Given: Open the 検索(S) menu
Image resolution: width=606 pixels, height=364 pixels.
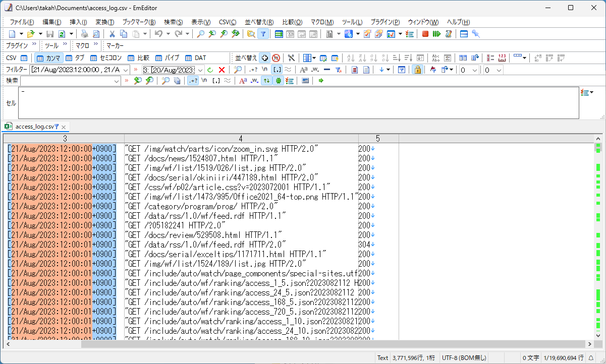Looking at the screenshot, I should [x=174, y=22].
